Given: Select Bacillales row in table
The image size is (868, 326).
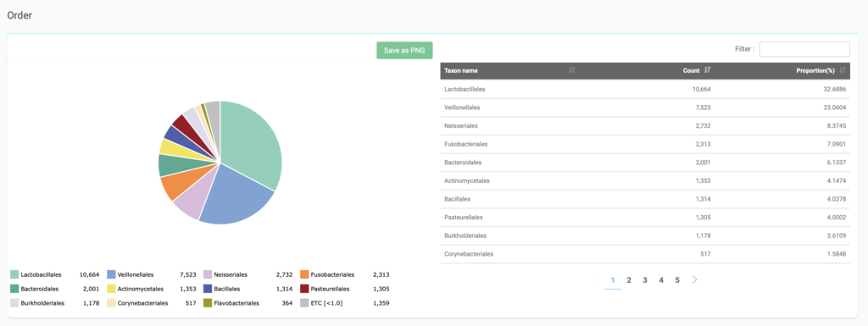Looking at the screenshot, I should coord(645,199).
